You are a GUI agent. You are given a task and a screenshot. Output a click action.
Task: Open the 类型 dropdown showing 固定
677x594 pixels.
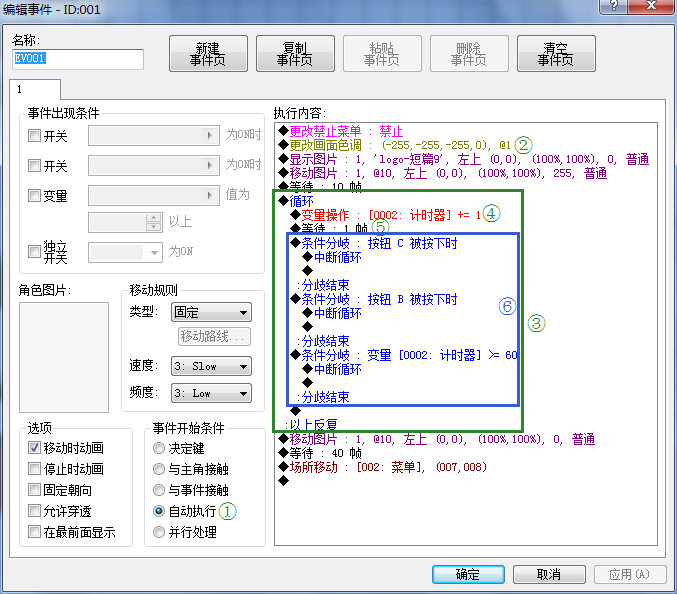[x=210, y=313]
